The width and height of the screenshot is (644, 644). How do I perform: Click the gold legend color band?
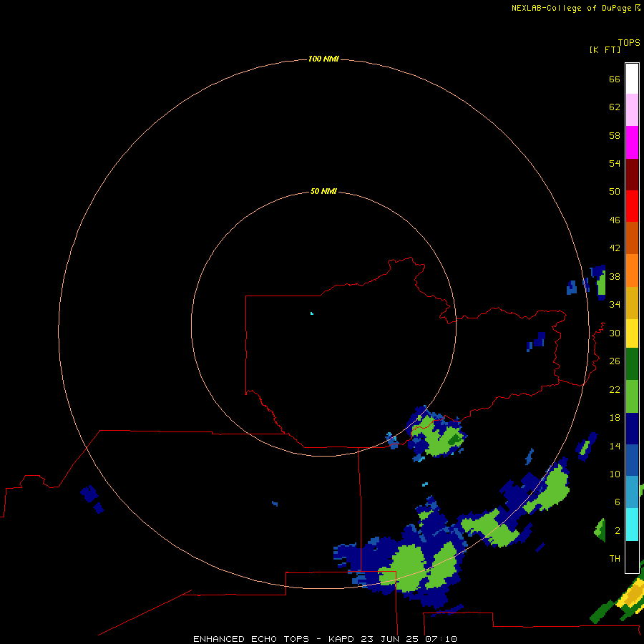coord(632,303)
